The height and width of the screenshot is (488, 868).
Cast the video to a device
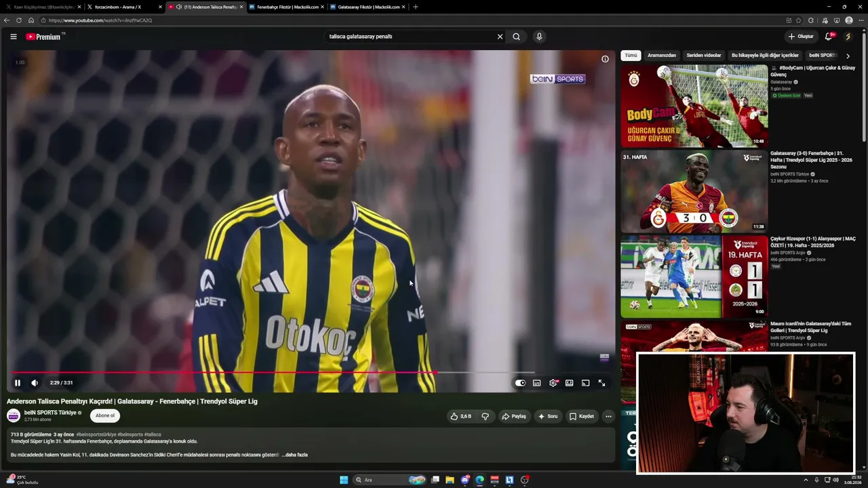[585, 383]
